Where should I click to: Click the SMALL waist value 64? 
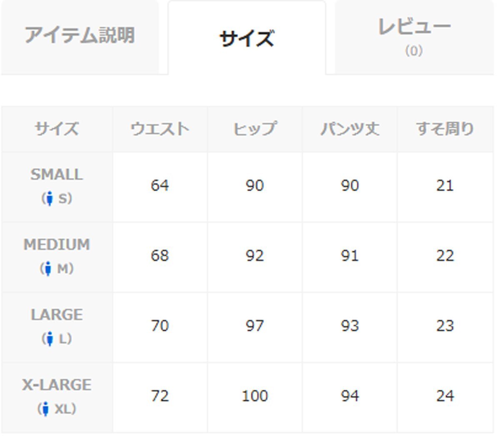click(160, 185)
